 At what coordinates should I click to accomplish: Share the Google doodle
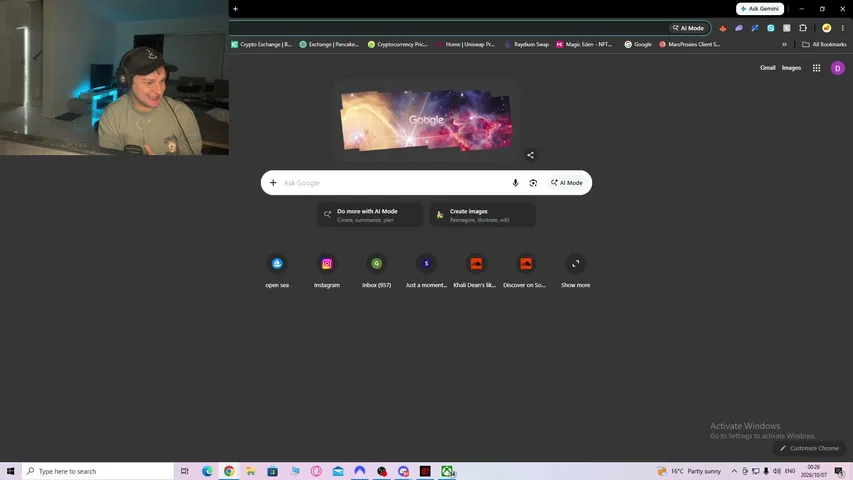pos(530,155)
